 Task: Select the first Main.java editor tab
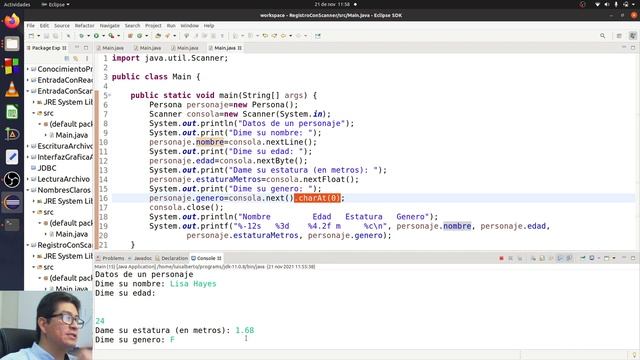[111, 48]
